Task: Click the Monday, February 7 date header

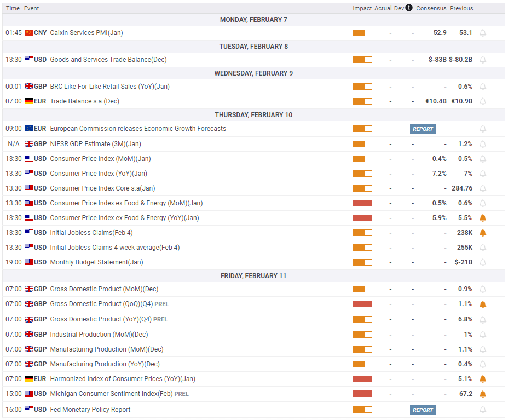Action: pos(253,20)
